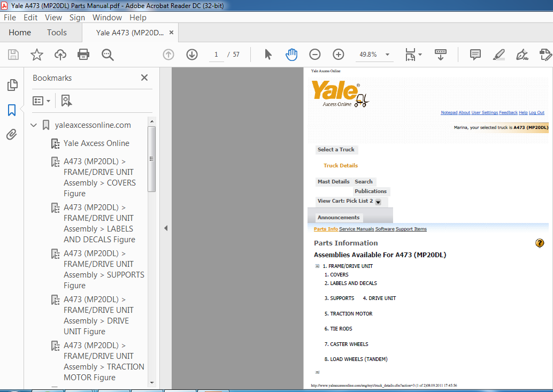
Task: Open Attachments paperclip panel
Action: coord(12,134)
